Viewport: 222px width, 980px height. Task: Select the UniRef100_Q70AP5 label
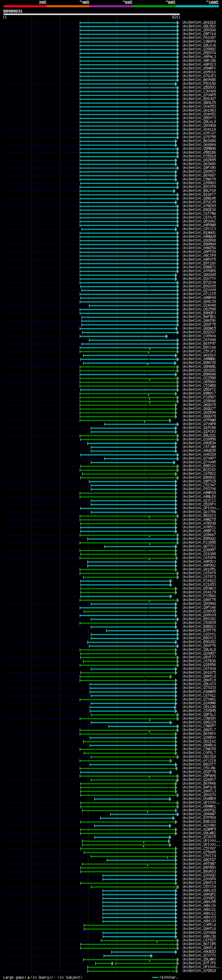[x=199, y=95]
